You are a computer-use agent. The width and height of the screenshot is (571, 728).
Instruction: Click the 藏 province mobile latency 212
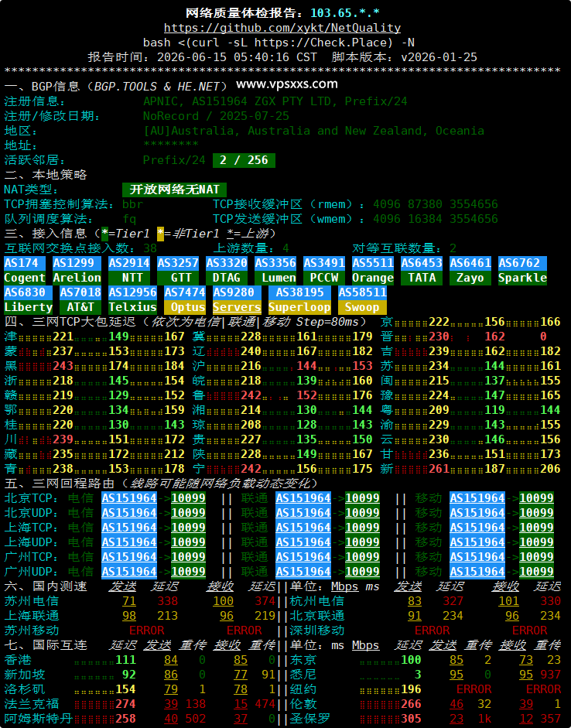point(174,454)
